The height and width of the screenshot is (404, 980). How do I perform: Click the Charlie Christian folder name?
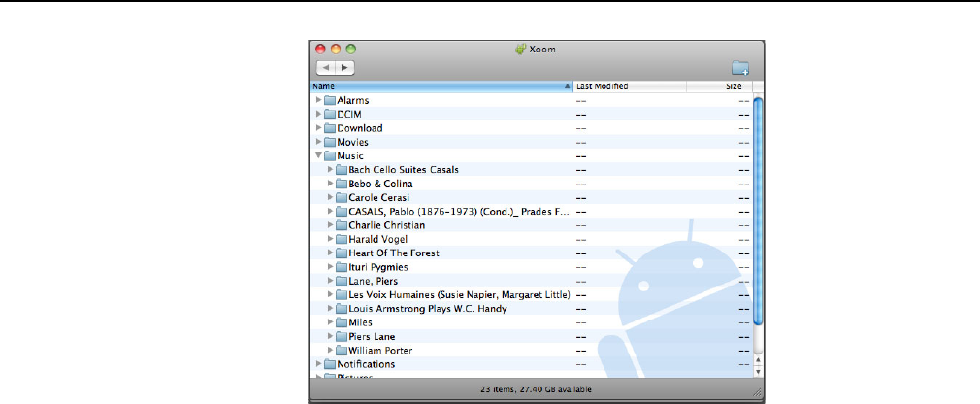pos(387,225)
